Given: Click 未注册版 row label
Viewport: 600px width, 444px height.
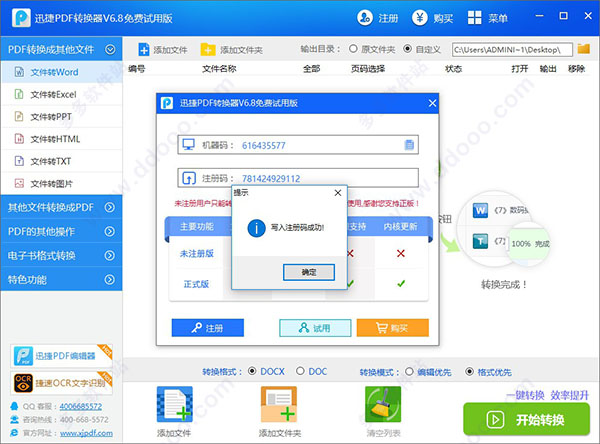Looking at the screenshot, I should [197, 253].
